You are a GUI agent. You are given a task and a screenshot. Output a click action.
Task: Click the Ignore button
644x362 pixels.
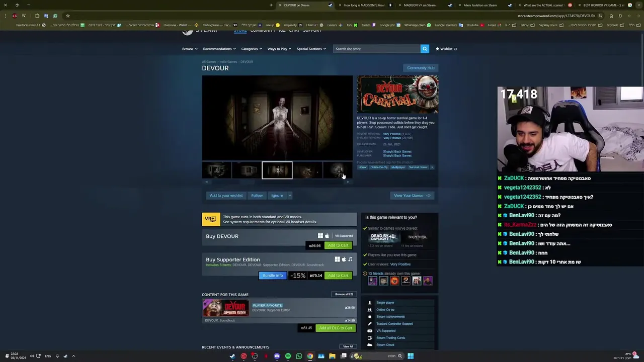(277, 196)
